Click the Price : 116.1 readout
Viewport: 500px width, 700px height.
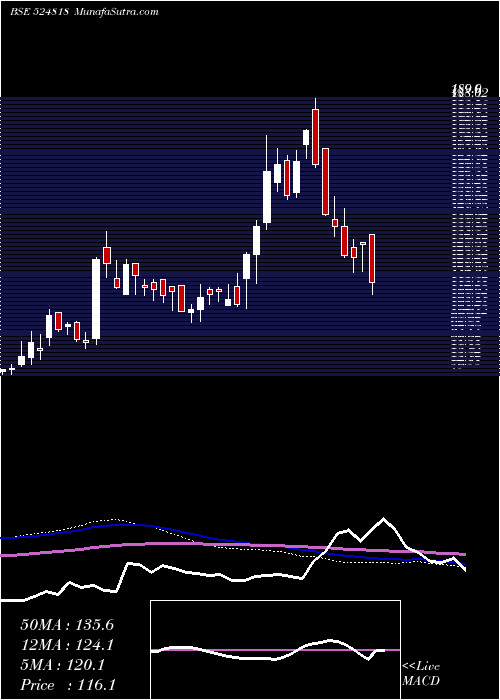[68, 685]
